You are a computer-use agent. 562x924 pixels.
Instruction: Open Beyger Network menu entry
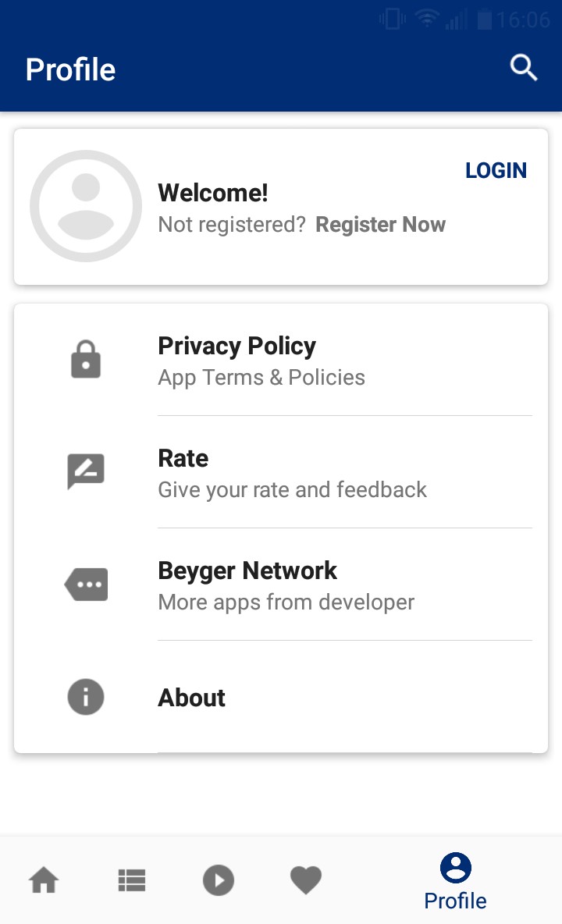click(x=247, y=570)
